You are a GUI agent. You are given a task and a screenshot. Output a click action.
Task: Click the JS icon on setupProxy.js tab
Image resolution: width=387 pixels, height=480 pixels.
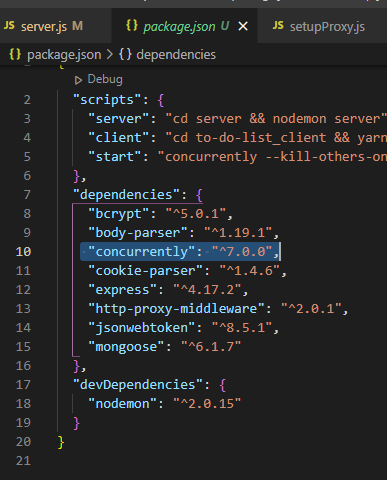pos(278,25)
